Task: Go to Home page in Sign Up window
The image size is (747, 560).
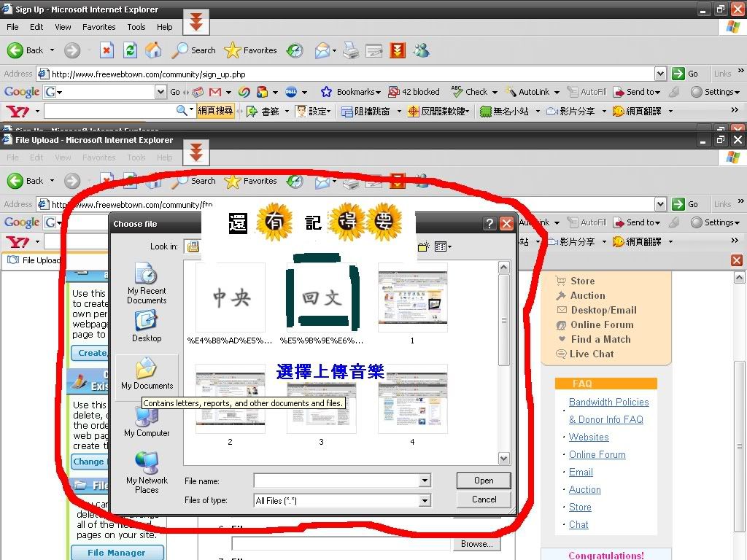Action: click(153, 50)
